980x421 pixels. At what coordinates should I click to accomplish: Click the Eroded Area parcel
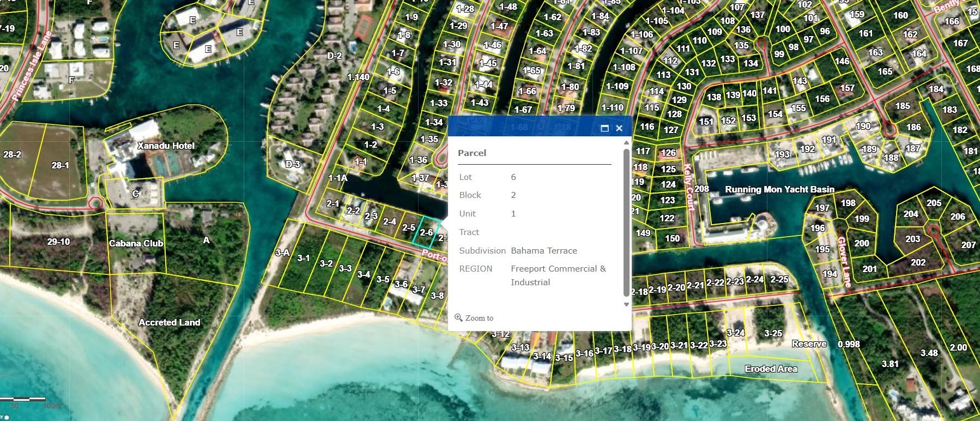(771, 369)
